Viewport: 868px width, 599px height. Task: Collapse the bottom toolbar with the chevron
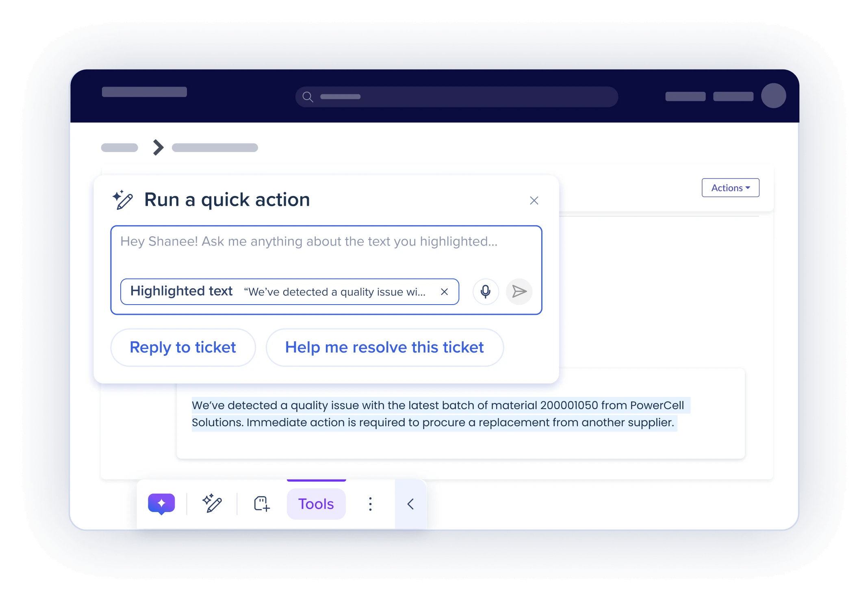click(410, 504)
